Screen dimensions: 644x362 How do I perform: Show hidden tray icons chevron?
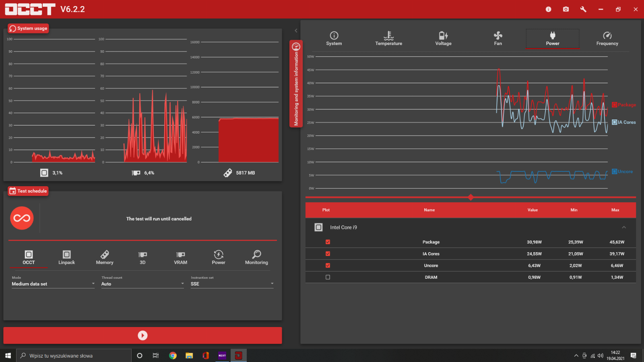576,356
